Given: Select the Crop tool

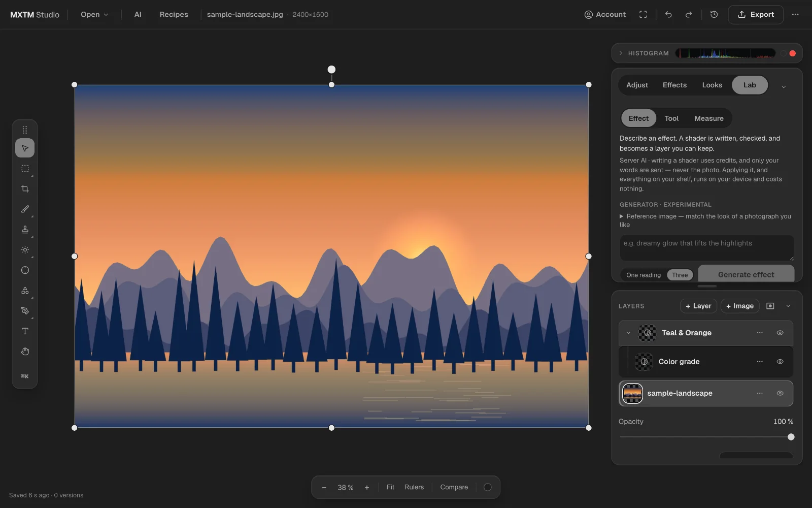Looking at the screenshot, I should click(25, 189).
